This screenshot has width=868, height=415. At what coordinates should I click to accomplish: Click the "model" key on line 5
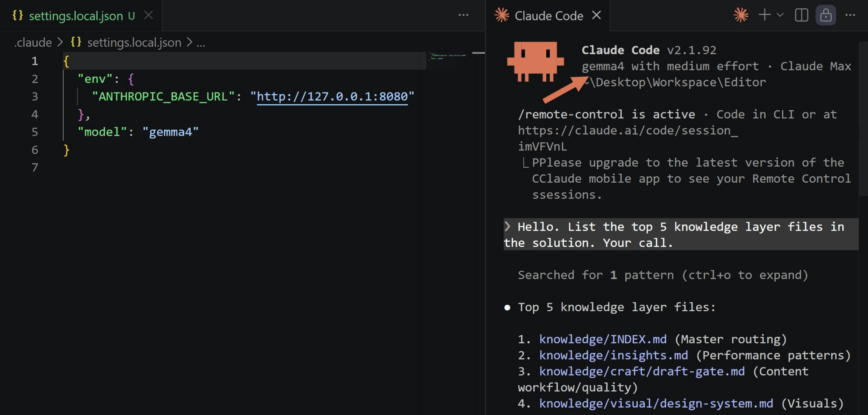pyautogui.click(x=103, y=132)
